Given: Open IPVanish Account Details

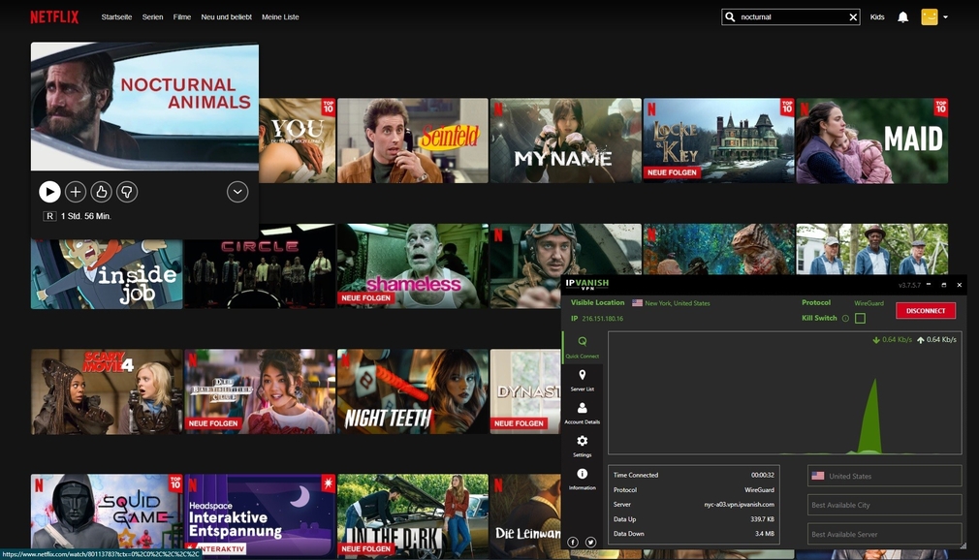Looking at the screenshot, I should [582, 413].
